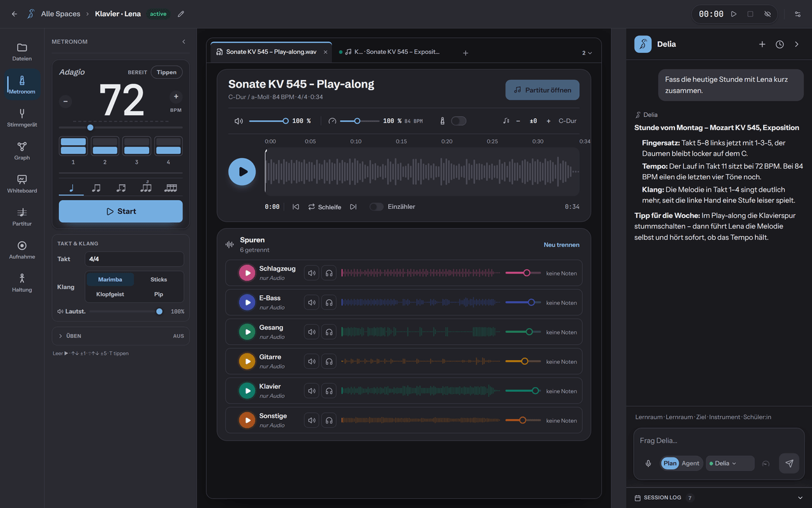Go to Alle Spaces breadcrumb
This screenshot has width=812, height=508.
coord(60,14)
